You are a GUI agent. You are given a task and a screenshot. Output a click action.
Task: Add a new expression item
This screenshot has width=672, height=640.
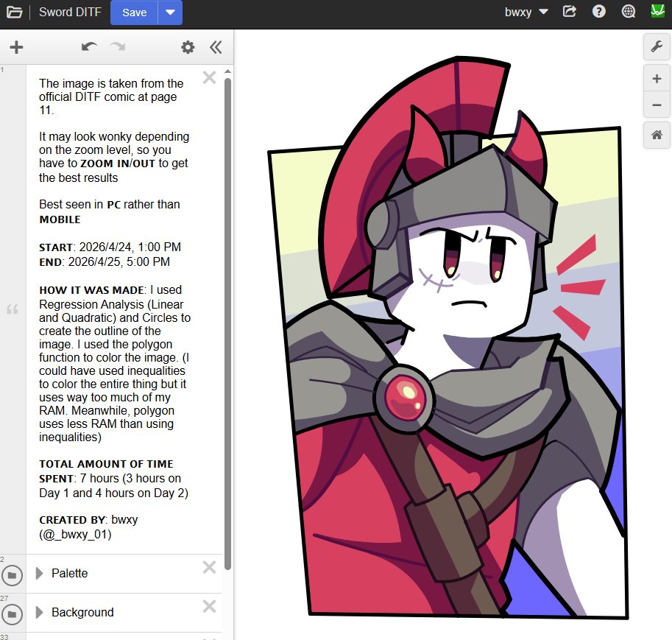click(16, 47)
